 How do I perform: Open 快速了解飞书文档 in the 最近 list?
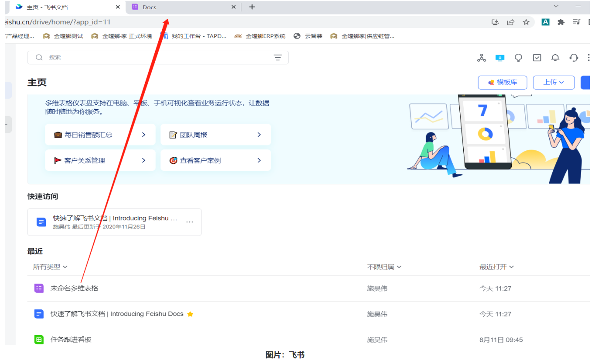click(x=117, y=314)
